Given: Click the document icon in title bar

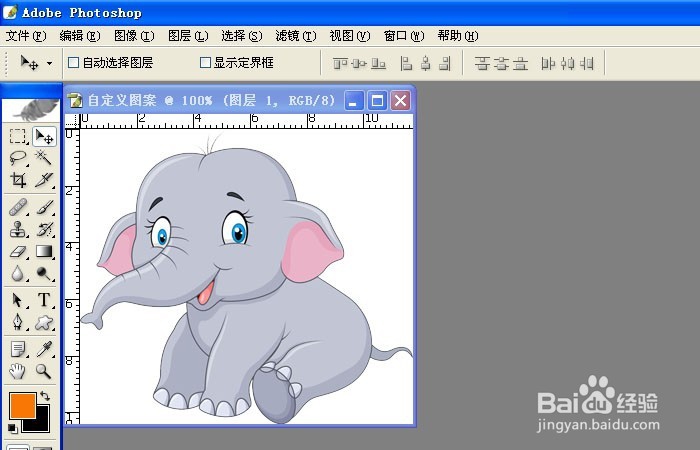Looking at the screenshot, I should click(x=76, y=100).
